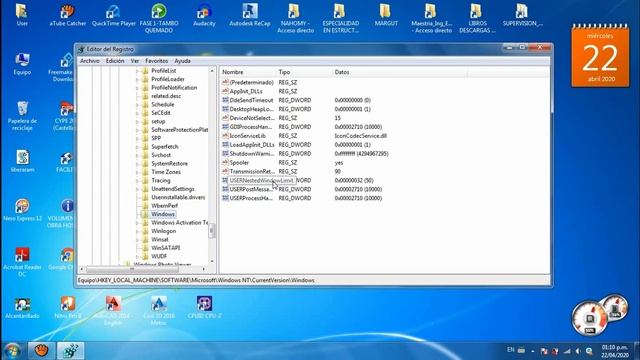
Task: Open the MARGUT desktop folder
Action: pos(386,16)
